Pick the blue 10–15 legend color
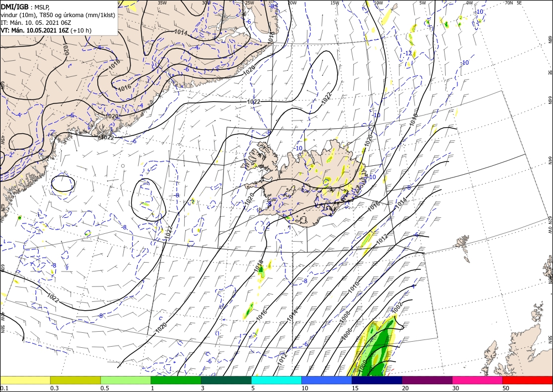This screenshot has width=553, height=392. coord(327,380)
